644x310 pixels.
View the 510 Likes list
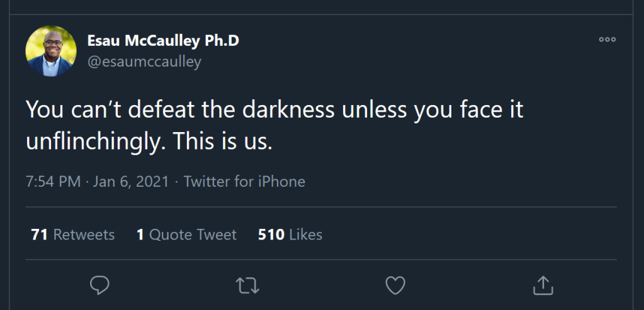[290, 235]
